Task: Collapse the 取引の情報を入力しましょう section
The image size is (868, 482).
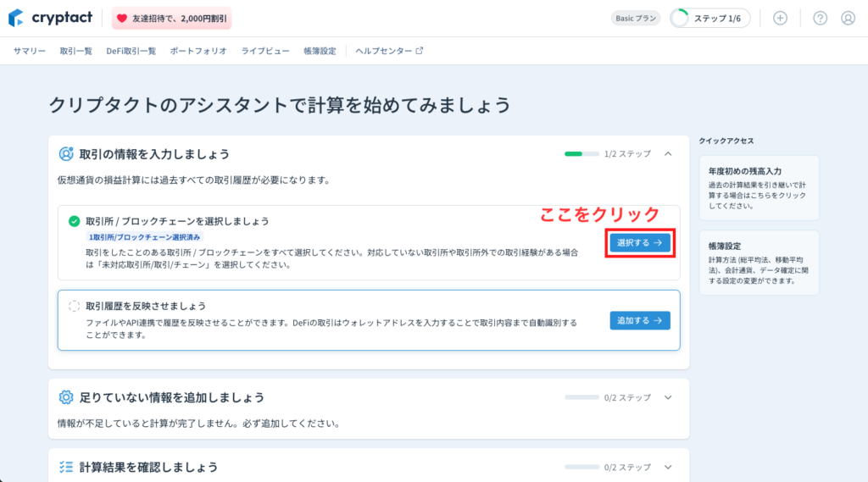Action: pyautogui.click(x=668, y=154)
